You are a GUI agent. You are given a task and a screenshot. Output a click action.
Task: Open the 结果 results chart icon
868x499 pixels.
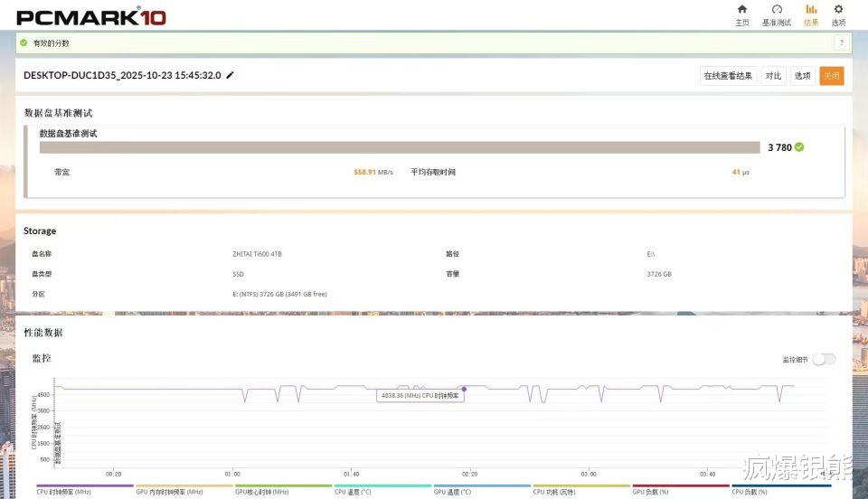tap(811, 9)
